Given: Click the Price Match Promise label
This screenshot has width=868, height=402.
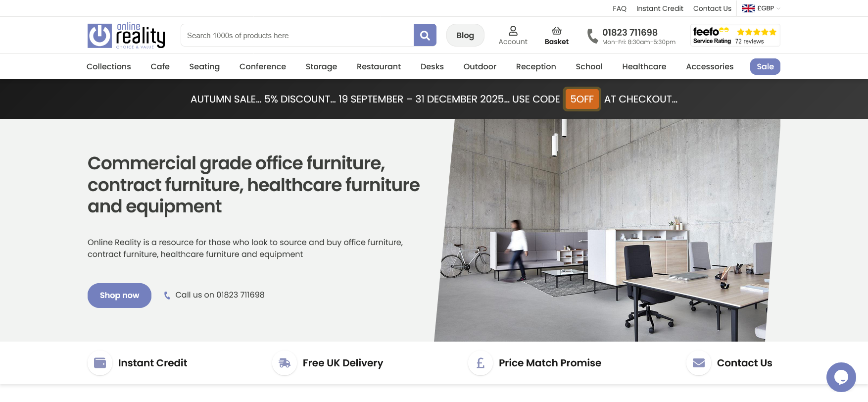Looking at the screenshot, I should [550, 363].
